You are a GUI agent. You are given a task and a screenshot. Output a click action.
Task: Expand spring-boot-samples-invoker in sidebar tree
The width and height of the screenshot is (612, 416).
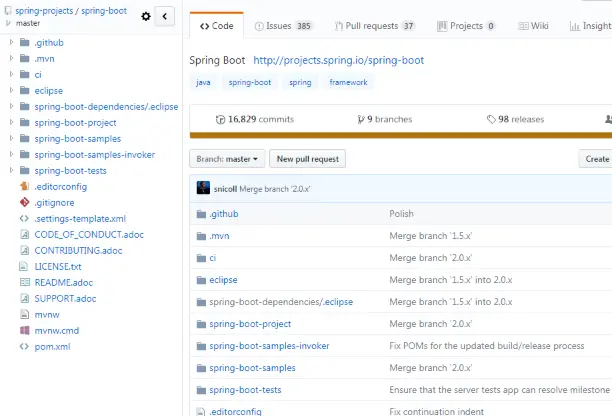point(11,154)
